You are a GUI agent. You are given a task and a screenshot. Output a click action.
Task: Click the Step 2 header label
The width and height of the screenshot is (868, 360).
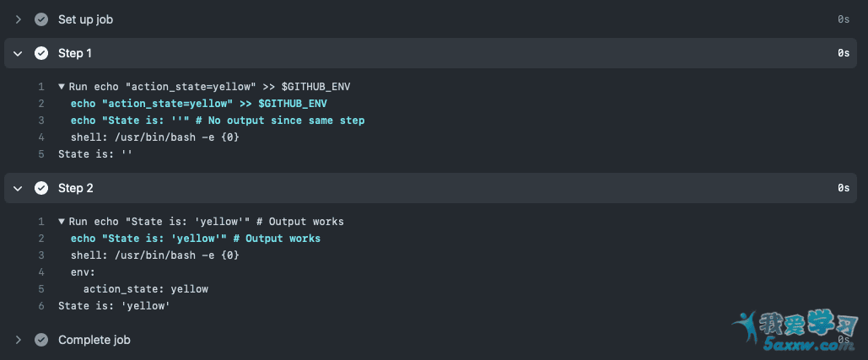75,188
